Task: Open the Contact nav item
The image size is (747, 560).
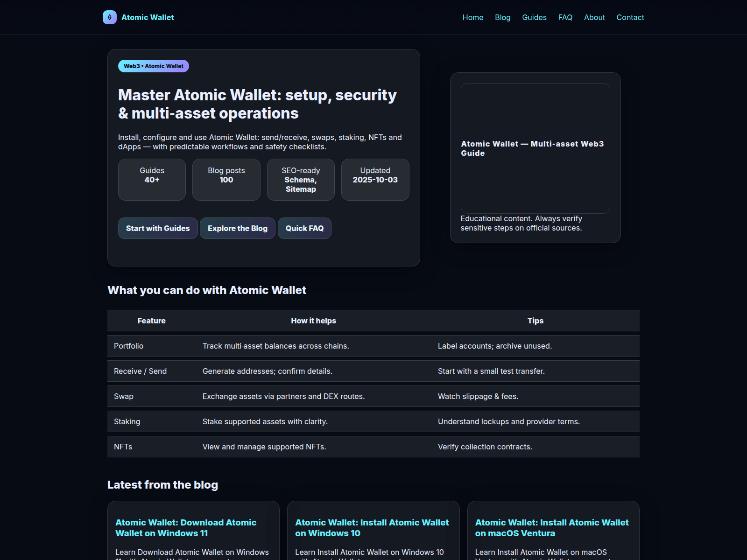Action: 630,17
